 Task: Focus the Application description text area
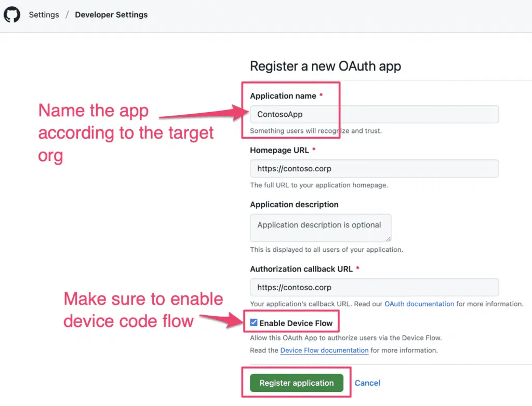pos(321,227)
